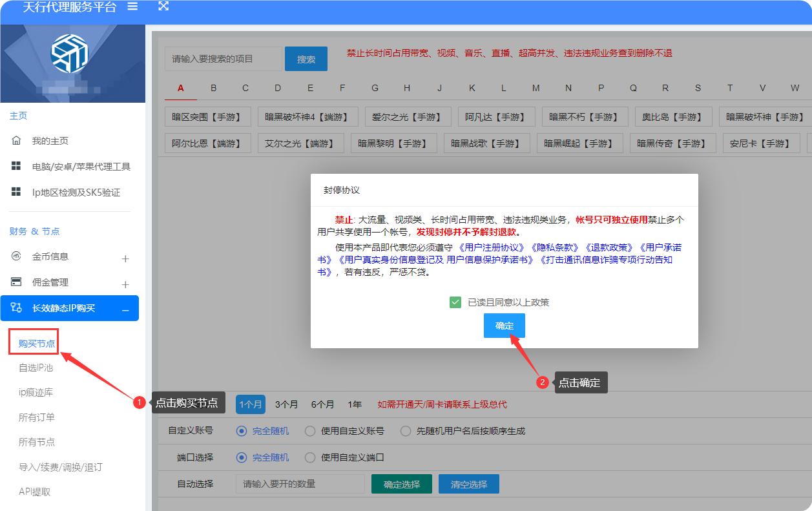812x511 pixels.
Task: Click the 请输入要搜索的项目 search field
Action: pos(223,59)
